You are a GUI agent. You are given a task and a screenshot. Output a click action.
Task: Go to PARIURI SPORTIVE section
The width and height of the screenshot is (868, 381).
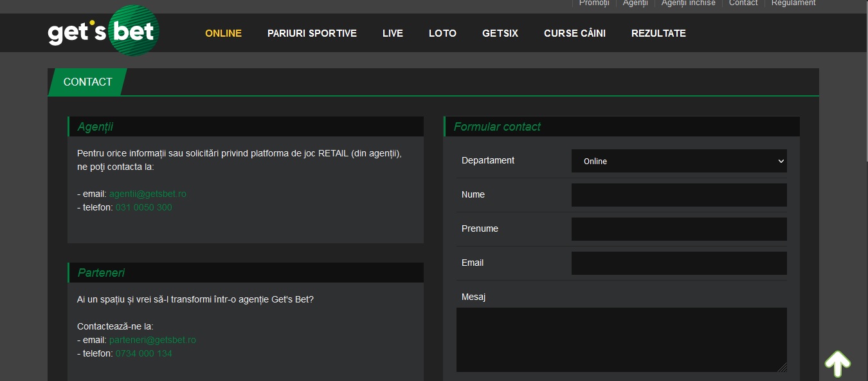tap(312, 33)
